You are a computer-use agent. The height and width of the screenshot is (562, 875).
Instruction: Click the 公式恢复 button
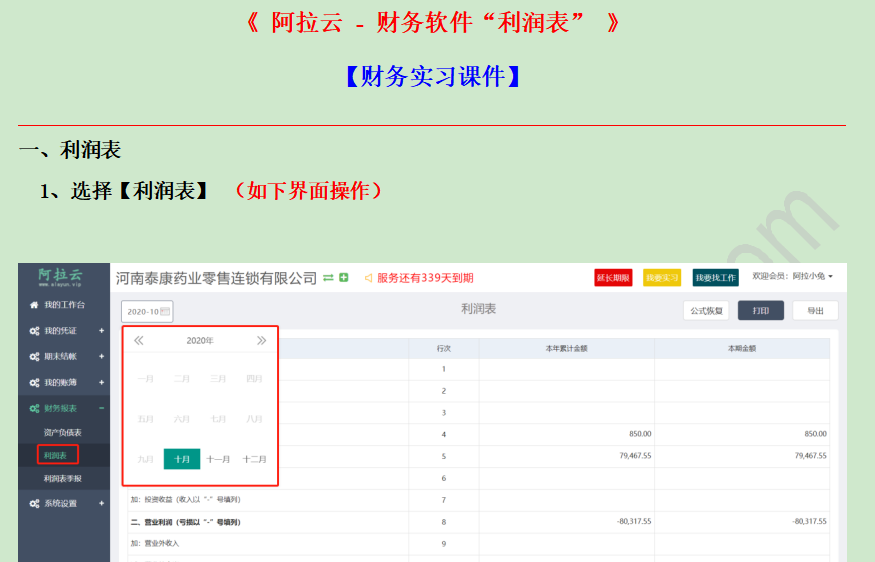click(706, 311)
